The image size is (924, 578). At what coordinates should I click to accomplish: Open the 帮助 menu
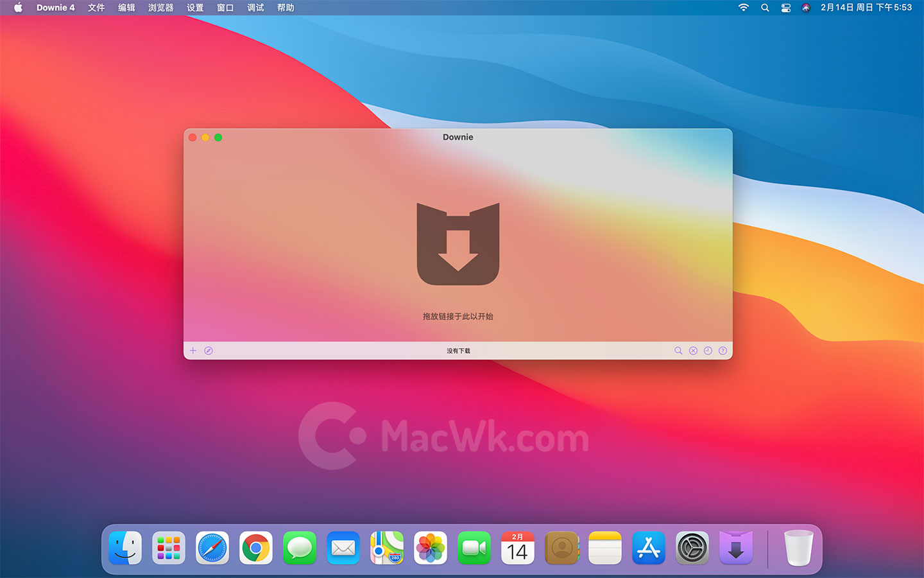tap(286, 8)
